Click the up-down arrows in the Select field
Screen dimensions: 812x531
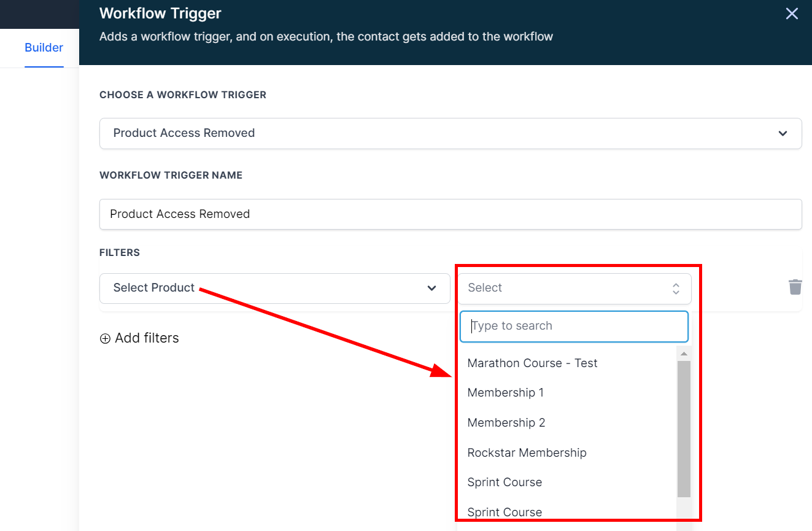(x=676, y=289)
